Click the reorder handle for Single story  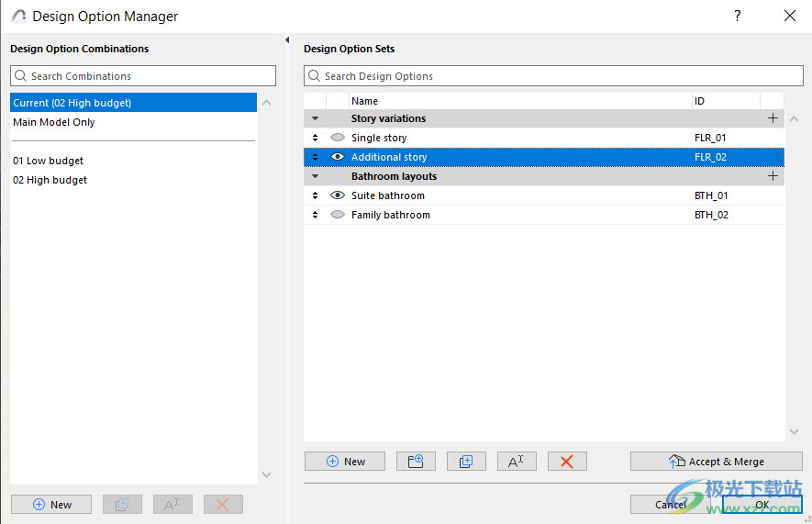point(315,138)
